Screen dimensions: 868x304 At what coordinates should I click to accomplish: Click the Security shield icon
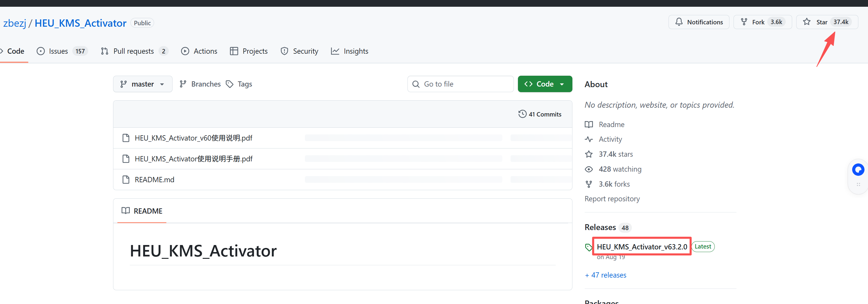click(284, 51)
